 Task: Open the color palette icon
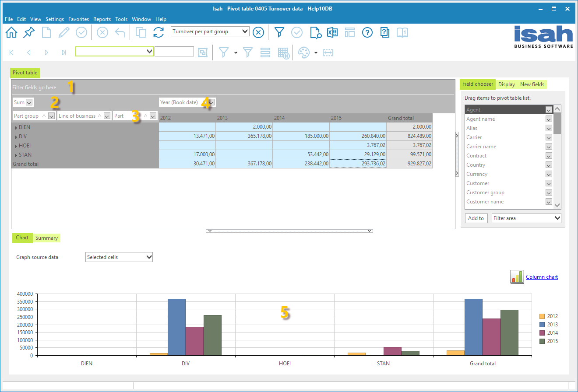pos(303,52)
